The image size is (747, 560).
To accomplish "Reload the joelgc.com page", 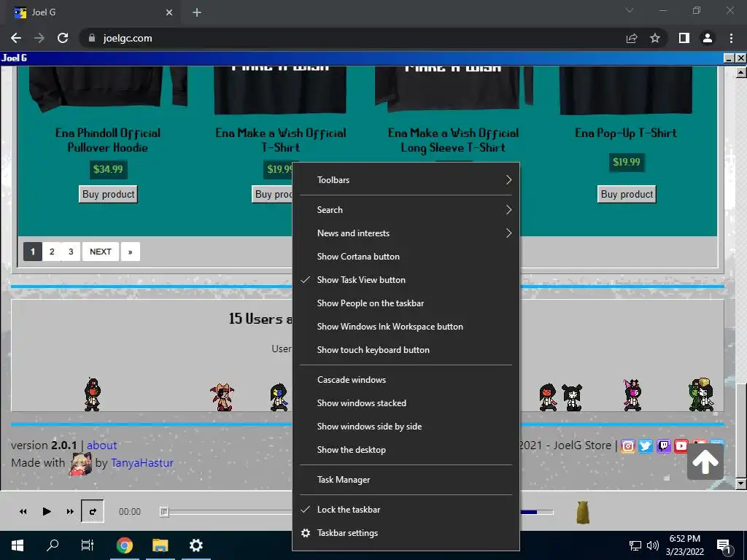I will click(63, 38).
